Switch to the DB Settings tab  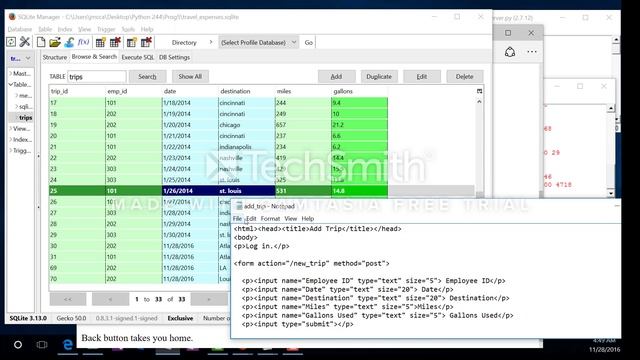click(174, 57)
